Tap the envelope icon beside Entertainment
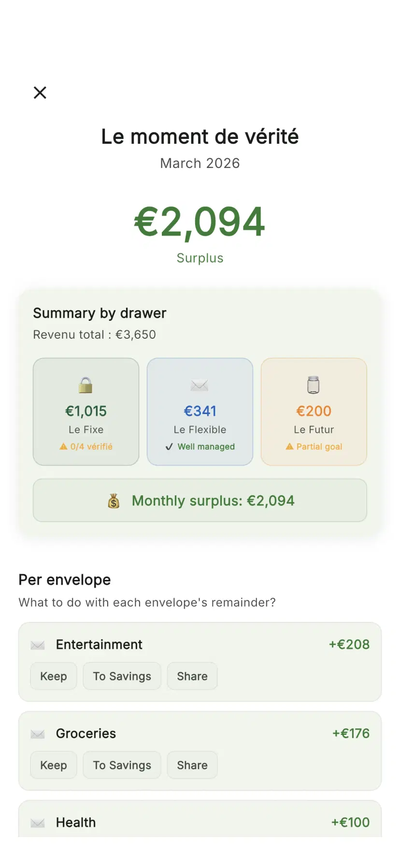 [37, 644]
